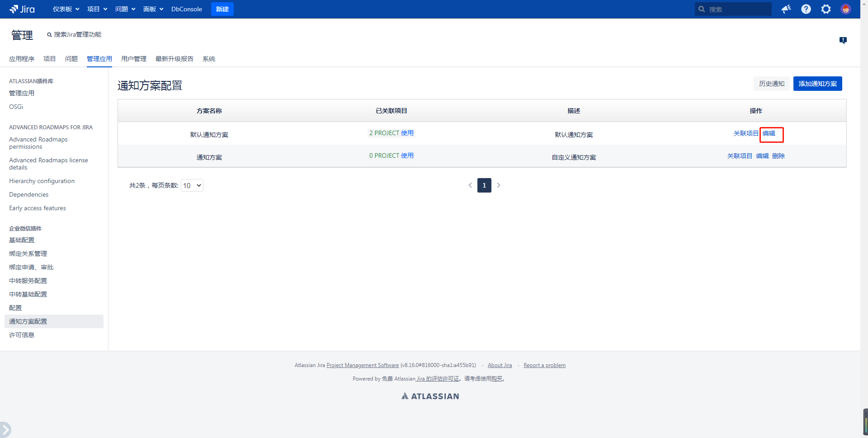
Task: Open the page size dropdown
Action: pos(192,185)
